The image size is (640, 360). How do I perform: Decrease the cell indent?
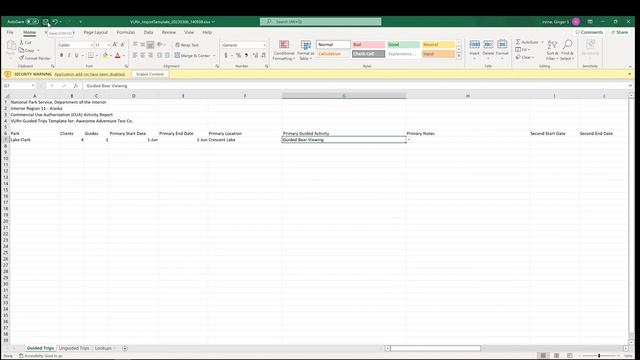coord(160,55)
